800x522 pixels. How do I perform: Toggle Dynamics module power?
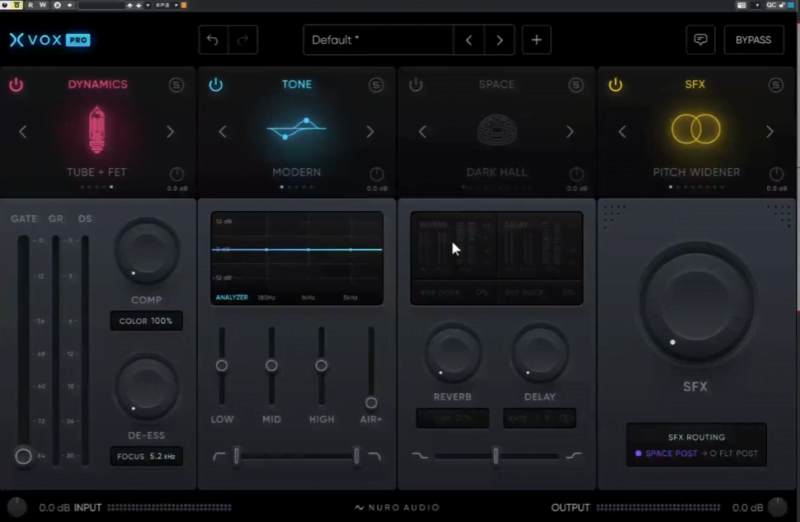pyautogui.click(x=16, y=85)
